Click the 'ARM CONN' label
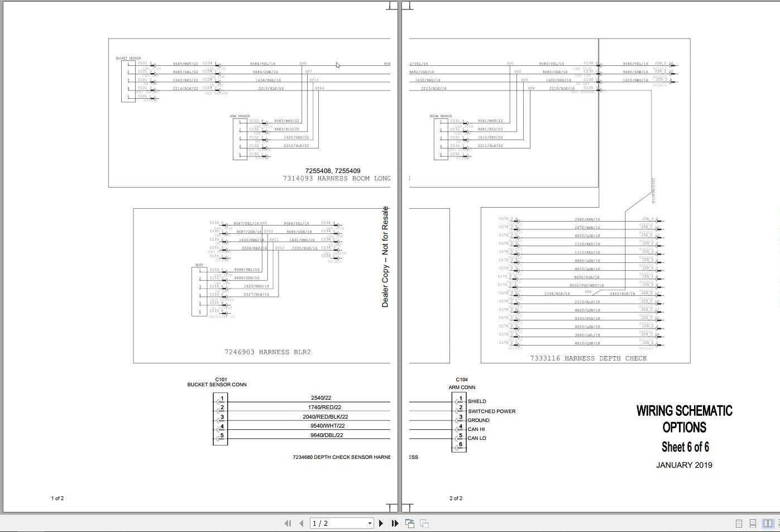The height and width of the screenshot is (532, 780). tap(462, 387)
